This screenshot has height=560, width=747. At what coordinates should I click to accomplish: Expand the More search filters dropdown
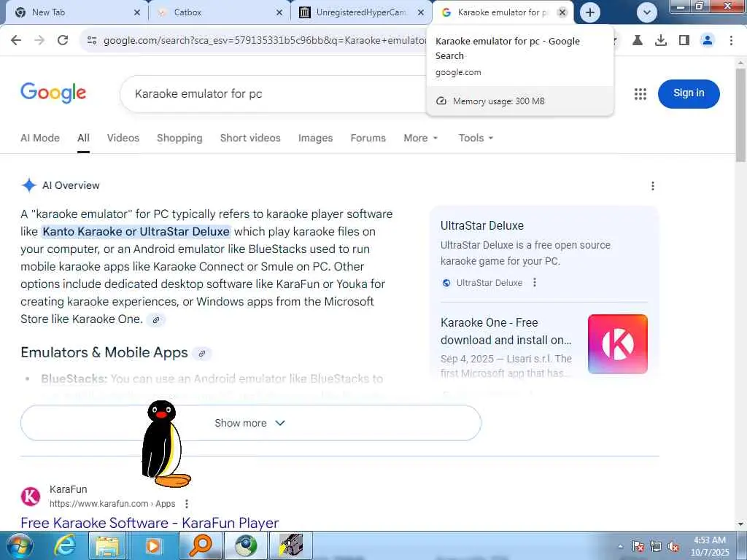point(420,138)
